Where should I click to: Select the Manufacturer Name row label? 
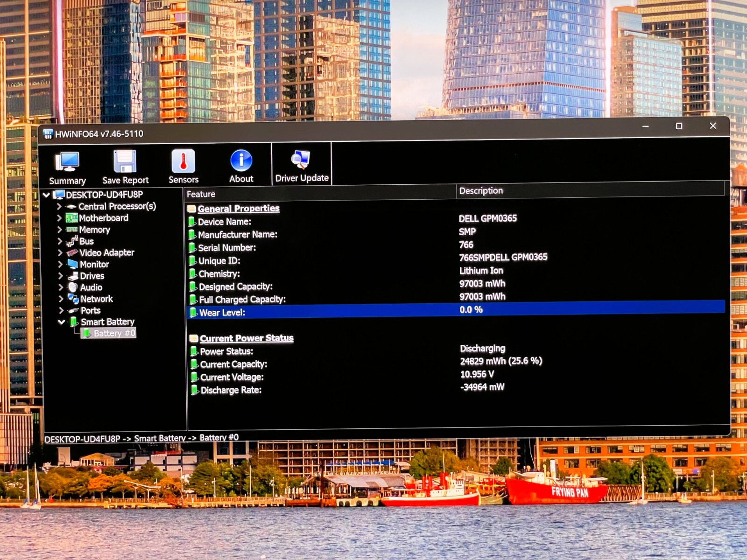click(238, 235)
